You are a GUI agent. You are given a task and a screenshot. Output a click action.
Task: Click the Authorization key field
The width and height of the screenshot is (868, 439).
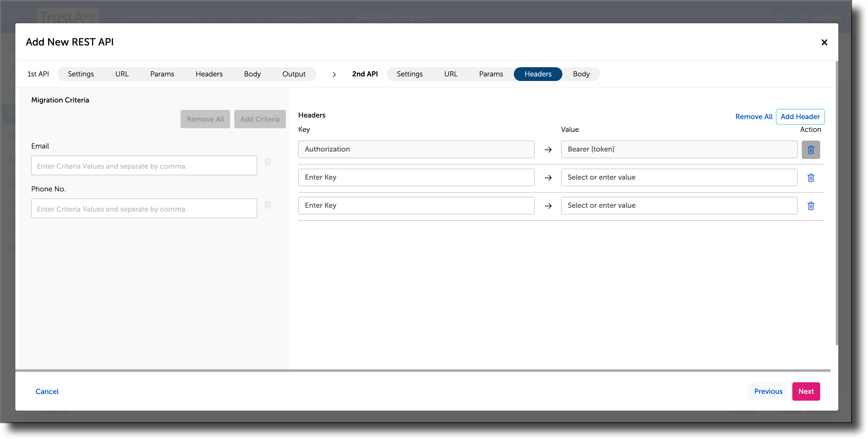(416, 149)
